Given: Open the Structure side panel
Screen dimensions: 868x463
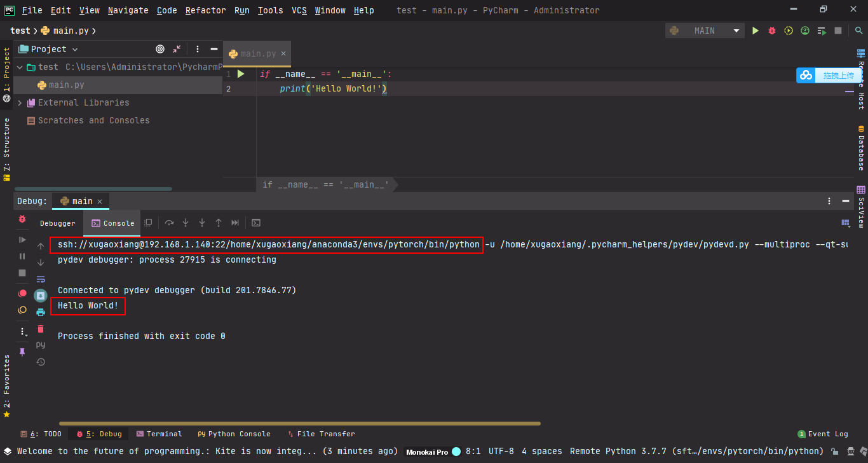Looking at the screenshot, I should [6, 149].
